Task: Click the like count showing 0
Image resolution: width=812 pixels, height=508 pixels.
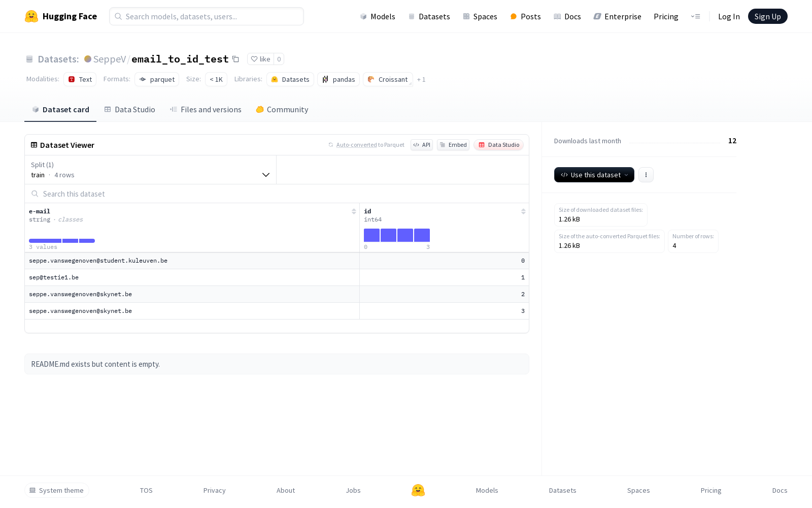Action: [x=279, y=59]
